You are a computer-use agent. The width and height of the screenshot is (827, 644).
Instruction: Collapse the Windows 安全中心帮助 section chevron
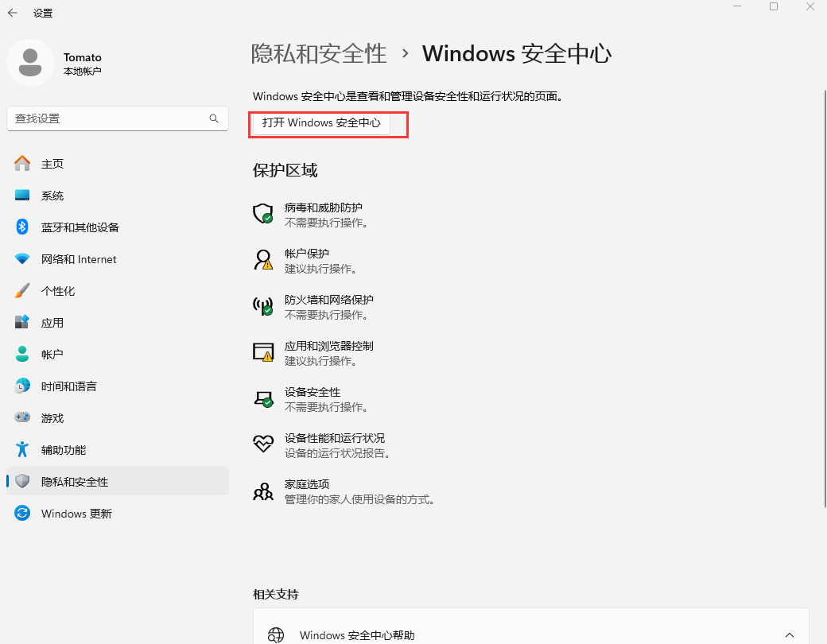tap(790, 635)
